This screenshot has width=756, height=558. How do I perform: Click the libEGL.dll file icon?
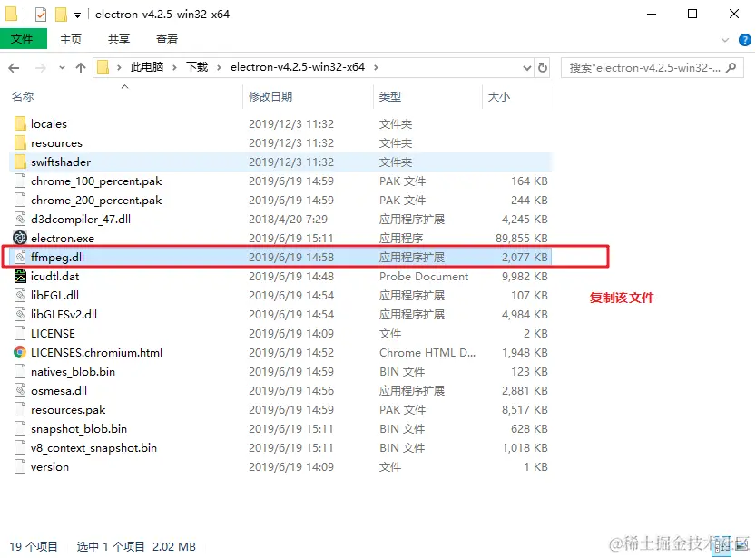(x=20, y=296)
